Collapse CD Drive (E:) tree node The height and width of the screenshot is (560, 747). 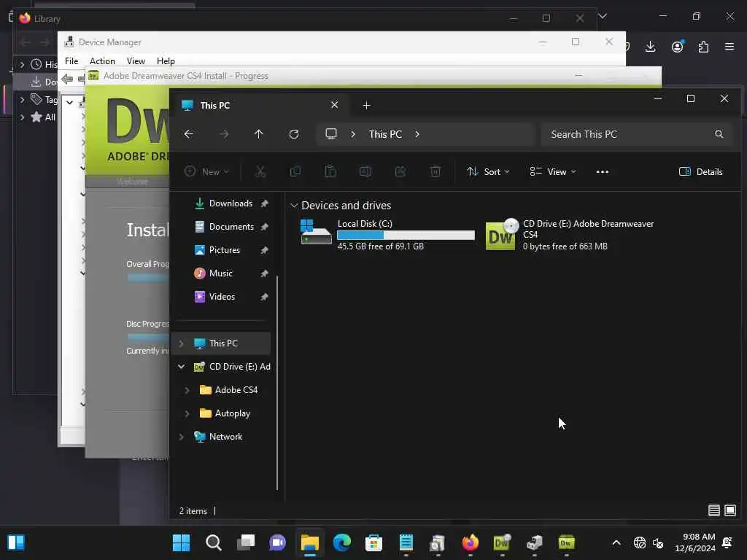(182, 367)
